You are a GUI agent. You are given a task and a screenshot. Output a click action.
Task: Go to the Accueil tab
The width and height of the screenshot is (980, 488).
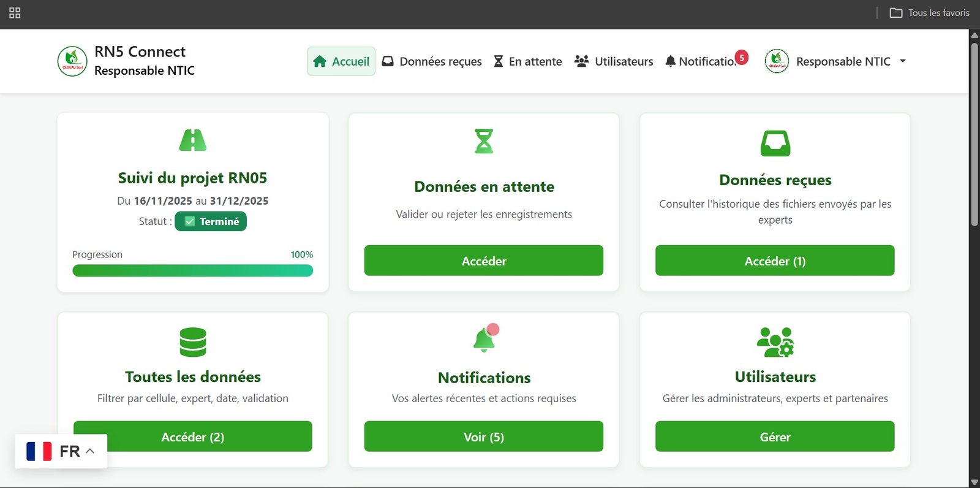pos(341,61)
